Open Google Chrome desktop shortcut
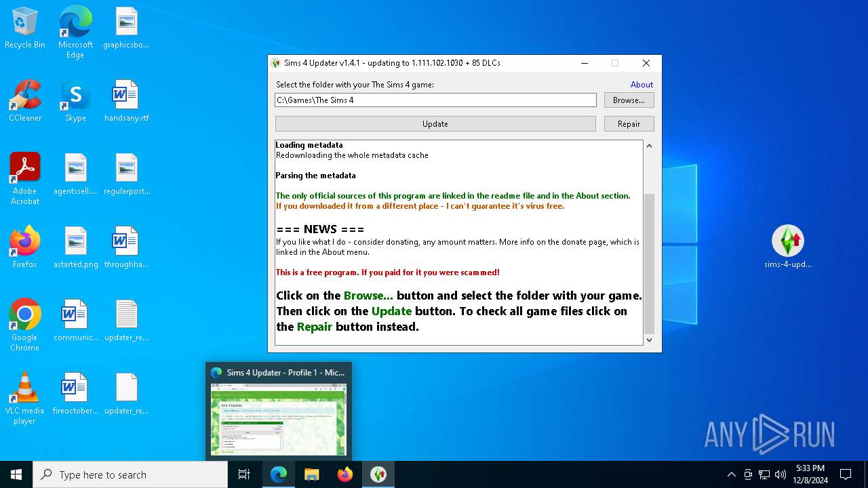Screen dimensions: 868x488 25,325
